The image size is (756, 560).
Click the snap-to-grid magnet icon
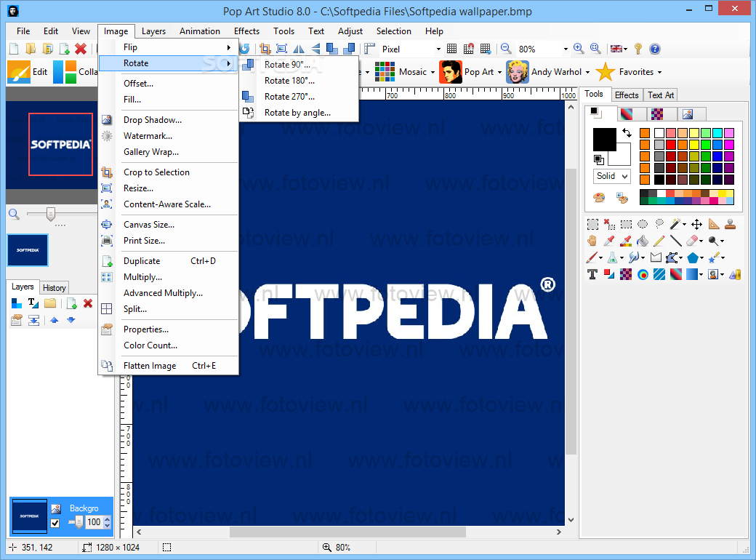[x=469, y=49]
